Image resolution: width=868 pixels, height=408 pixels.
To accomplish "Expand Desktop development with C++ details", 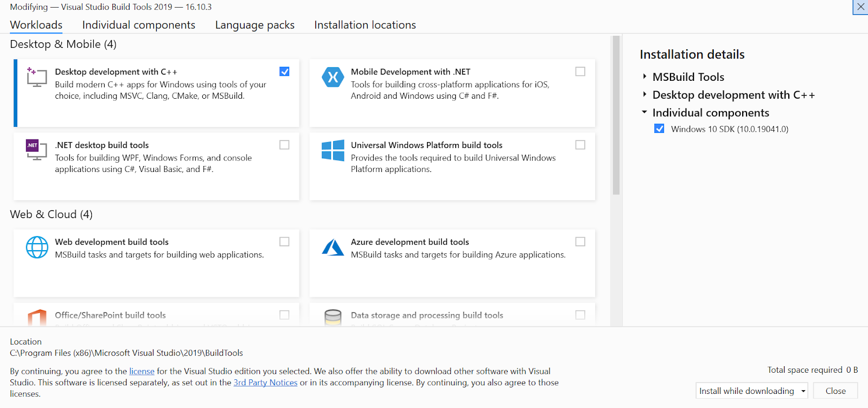I will 644,94.
